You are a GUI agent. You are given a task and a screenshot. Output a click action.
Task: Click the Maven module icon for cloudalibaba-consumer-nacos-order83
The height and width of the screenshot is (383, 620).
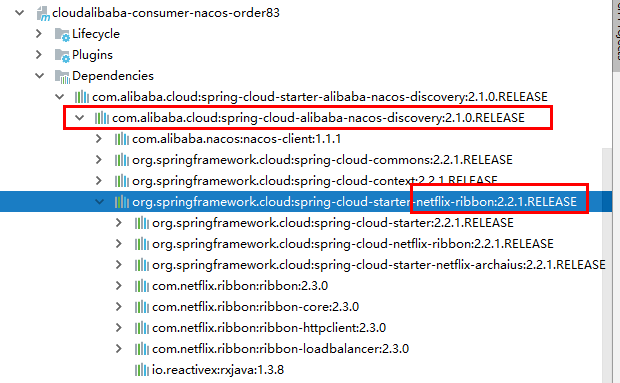point(43,13)
